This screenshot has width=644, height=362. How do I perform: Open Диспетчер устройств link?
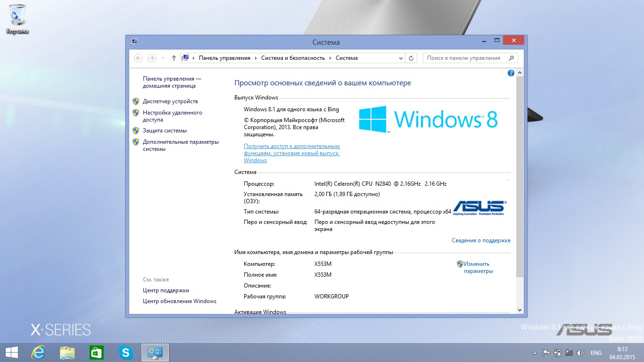(170, 101)
